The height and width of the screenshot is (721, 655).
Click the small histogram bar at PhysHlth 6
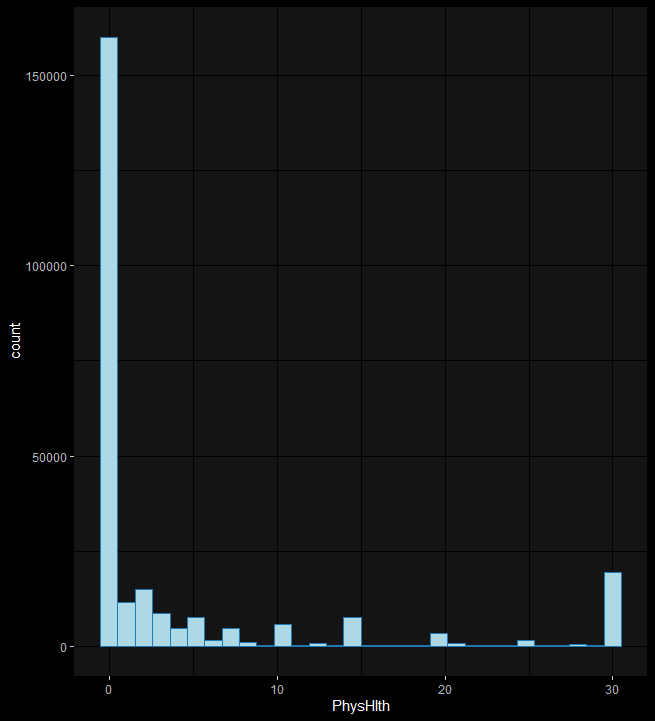(213, 643)
